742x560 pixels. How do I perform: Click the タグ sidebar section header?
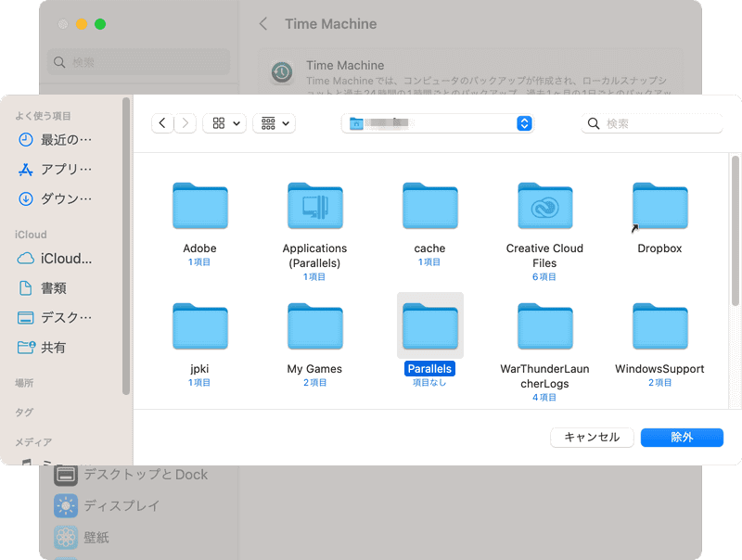(24, 412)
